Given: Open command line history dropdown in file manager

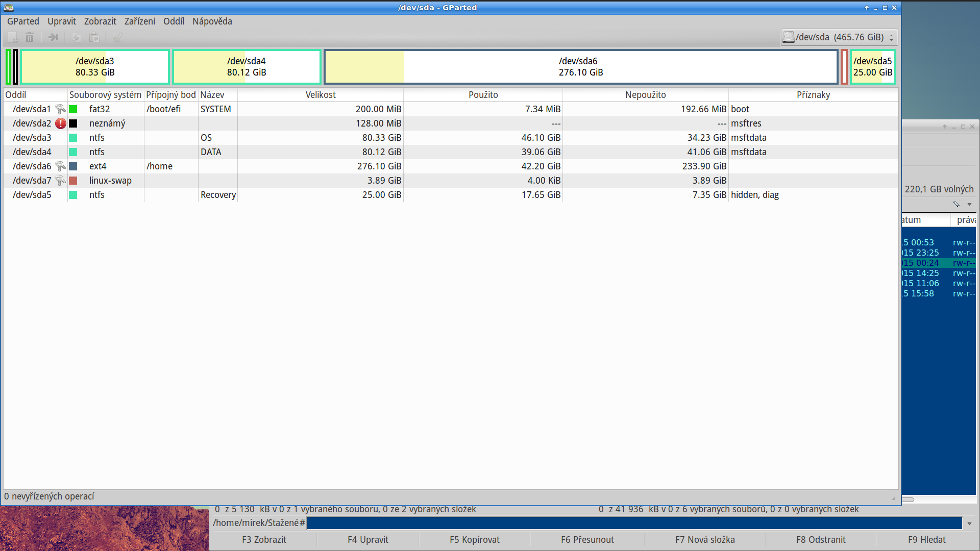Looking at the screenshot, I should (x=969, y=523).
